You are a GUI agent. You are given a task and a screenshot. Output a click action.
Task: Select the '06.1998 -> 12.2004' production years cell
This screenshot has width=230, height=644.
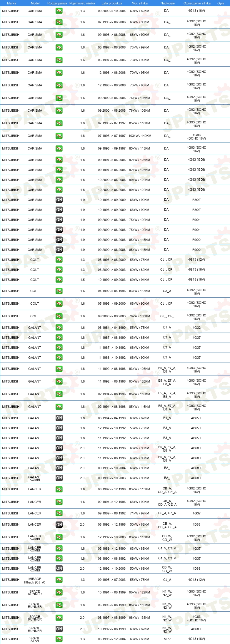click(x=112, y=639)
